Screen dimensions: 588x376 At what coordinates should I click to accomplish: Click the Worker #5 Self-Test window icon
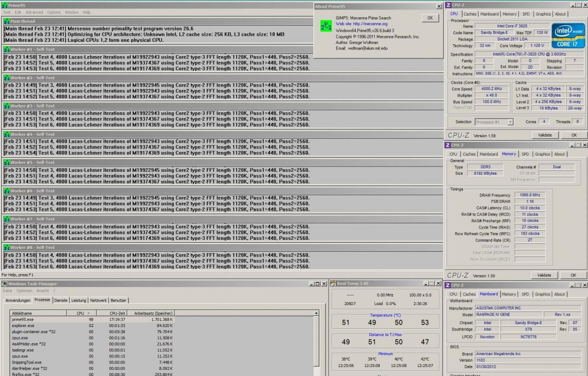click(6, 162)
